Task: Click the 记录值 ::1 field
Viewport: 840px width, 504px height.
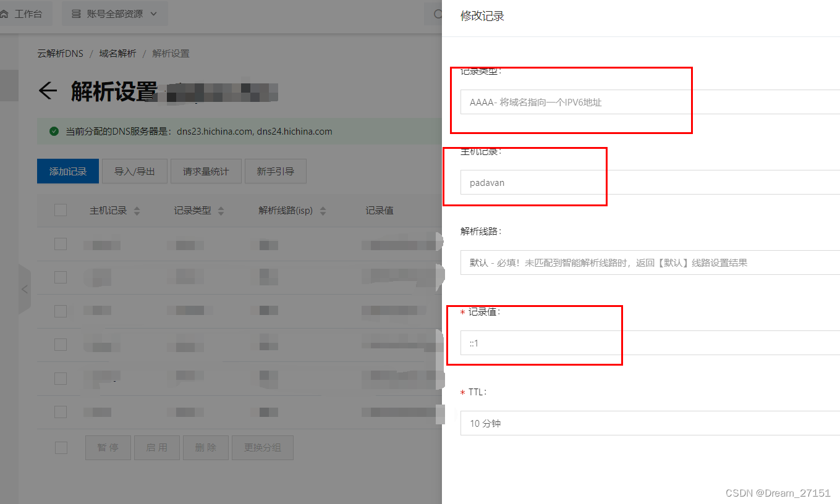Action: 650,343
